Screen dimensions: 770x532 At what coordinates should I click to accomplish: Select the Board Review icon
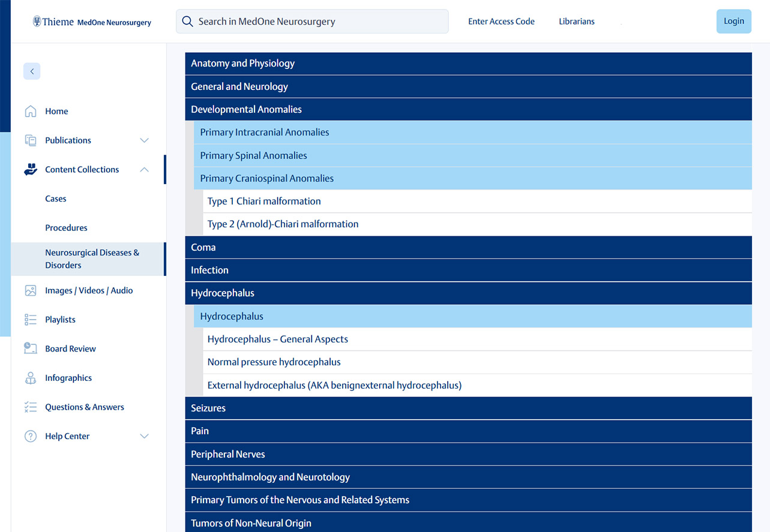(x=30, y=348)
